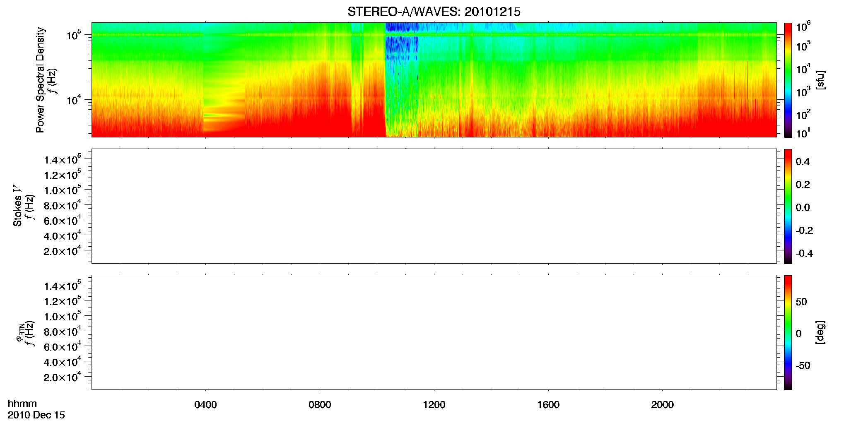Click the 0.4 label on Stokes colorbar

pyautogui.click(x=803, y=162)
